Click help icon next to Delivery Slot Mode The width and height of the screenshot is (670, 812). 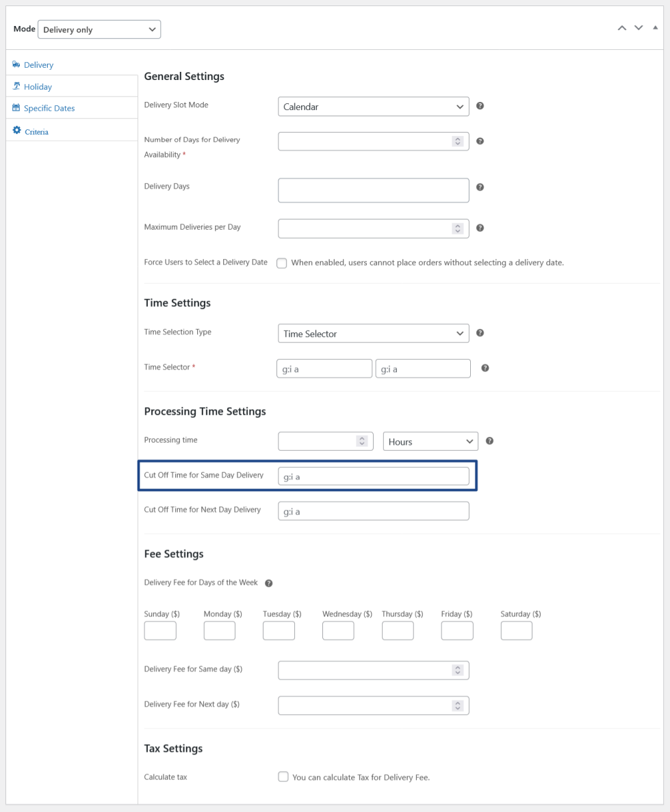[480, 106]
